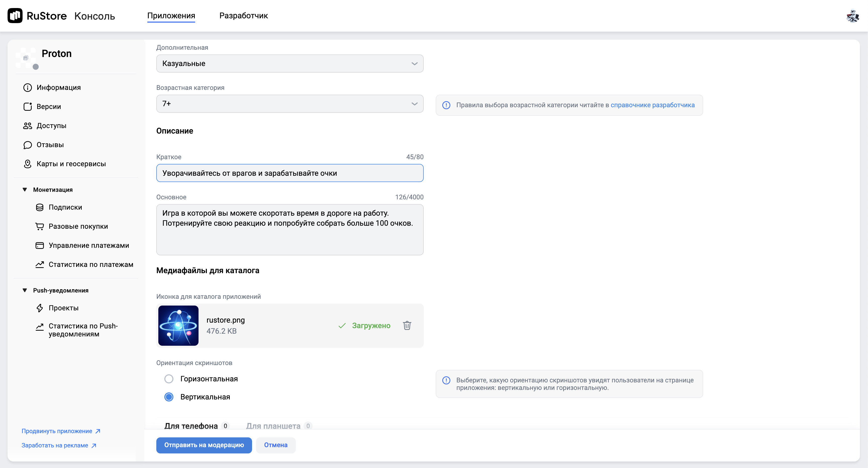The height and width of the screenshot is (468, 868).
Task: Collapse the Монетизация section
Action: [25, 190]
